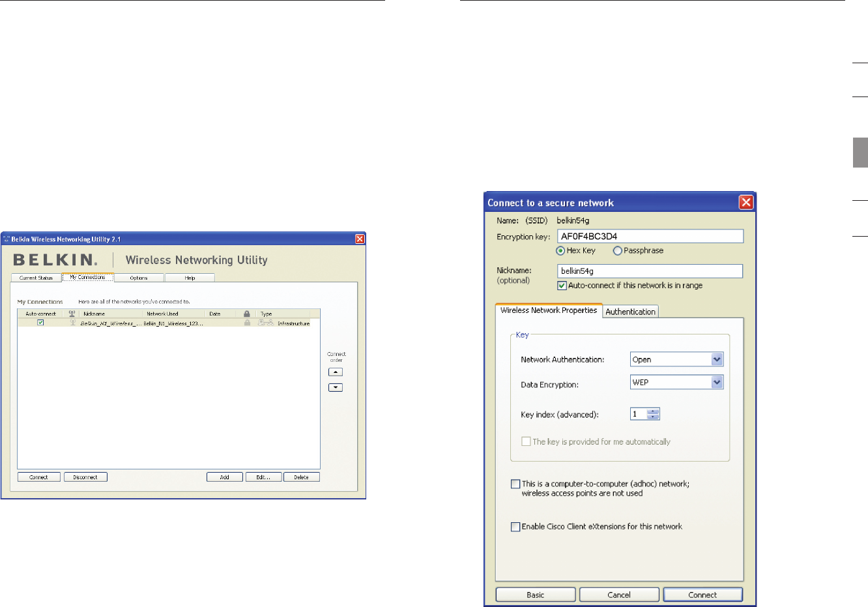This screenshot has height=607, width=868.
Task: Close the Belkin Wireless Networking Utility window
Action: 360,239
